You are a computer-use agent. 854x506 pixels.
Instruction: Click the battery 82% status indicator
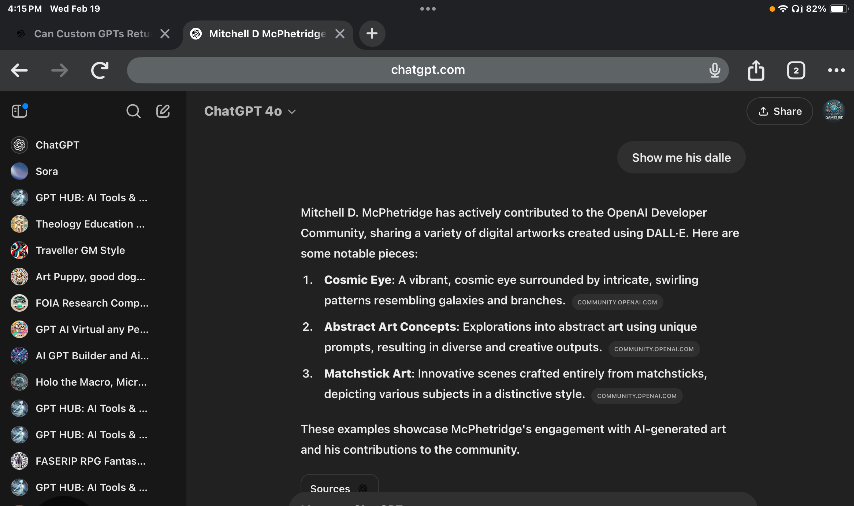tap(826, 9)
